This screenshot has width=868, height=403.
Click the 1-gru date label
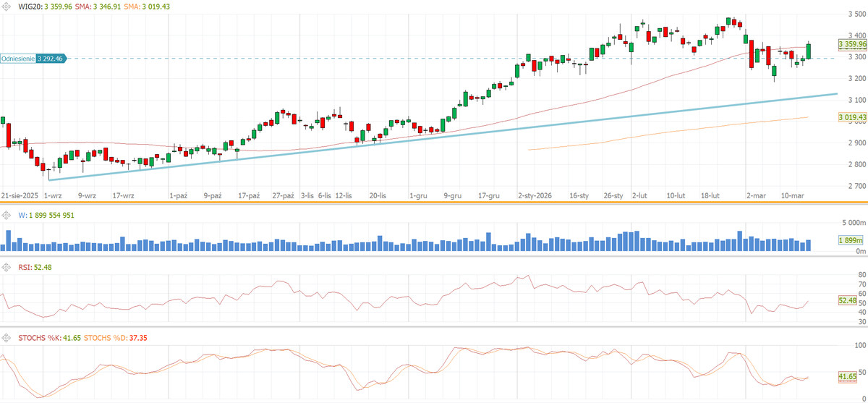pyautogui.click(x=420, y=195)
